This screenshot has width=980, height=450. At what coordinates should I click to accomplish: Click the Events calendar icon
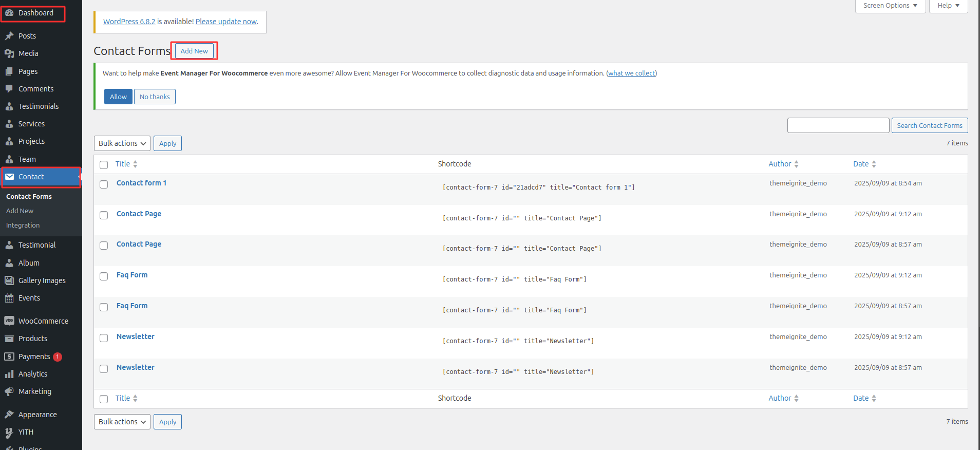[9, 298]
